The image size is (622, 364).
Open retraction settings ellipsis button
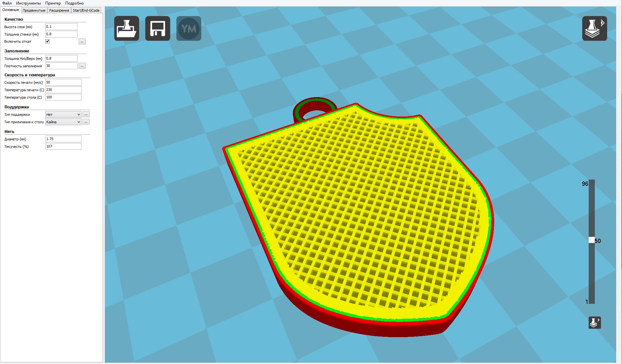[82, 41]
